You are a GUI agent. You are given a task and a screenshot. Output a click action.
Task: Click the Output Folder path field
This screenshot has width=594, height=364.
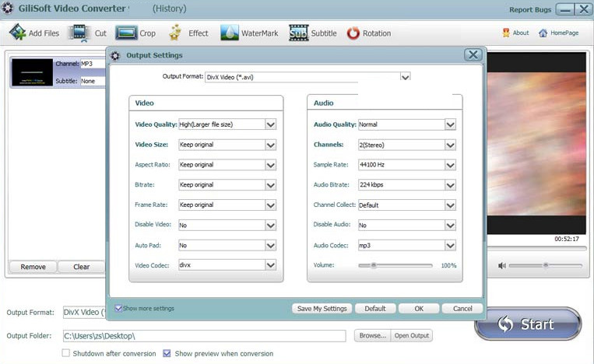204,336
